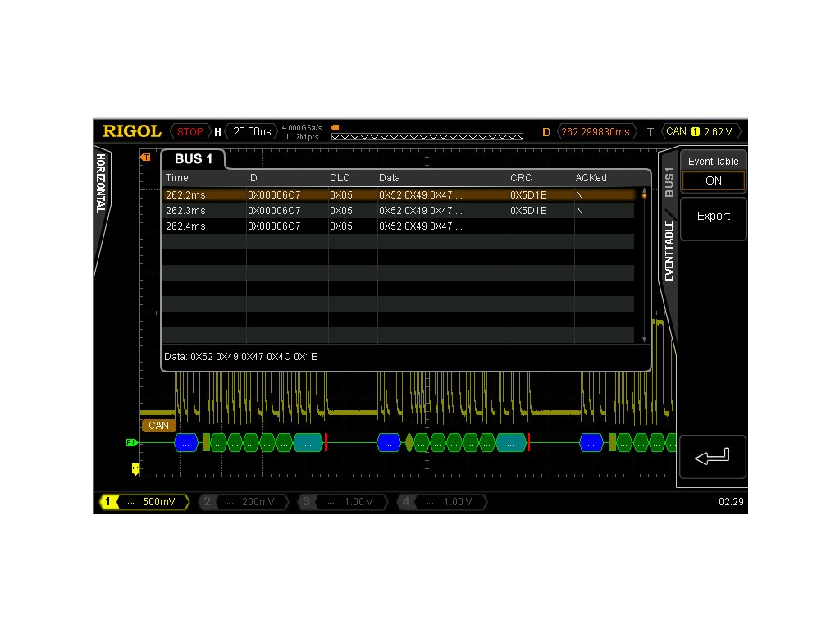Select the 262.299830ms delay value
The width and height of the screenshot is (840, 630).
[x=596, y=132]
